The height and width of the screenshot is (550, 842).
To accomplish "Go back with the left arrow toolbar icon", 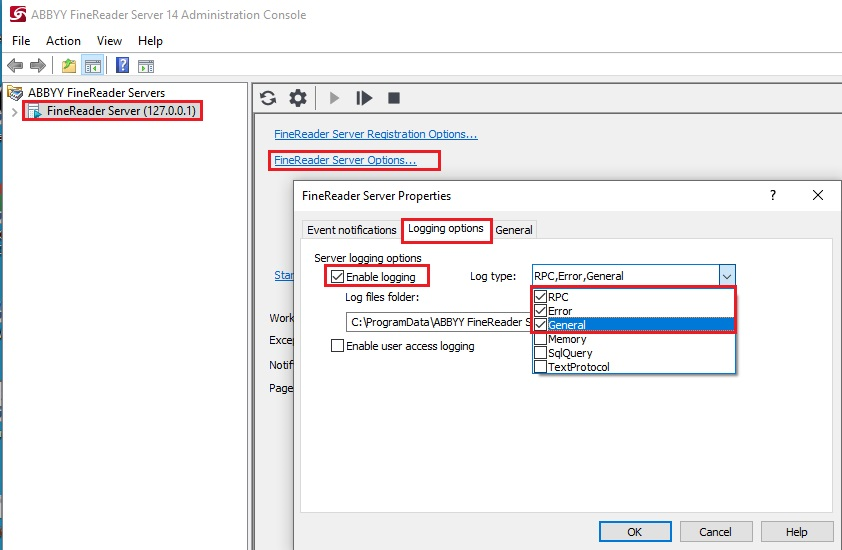I will pos(15,66).
